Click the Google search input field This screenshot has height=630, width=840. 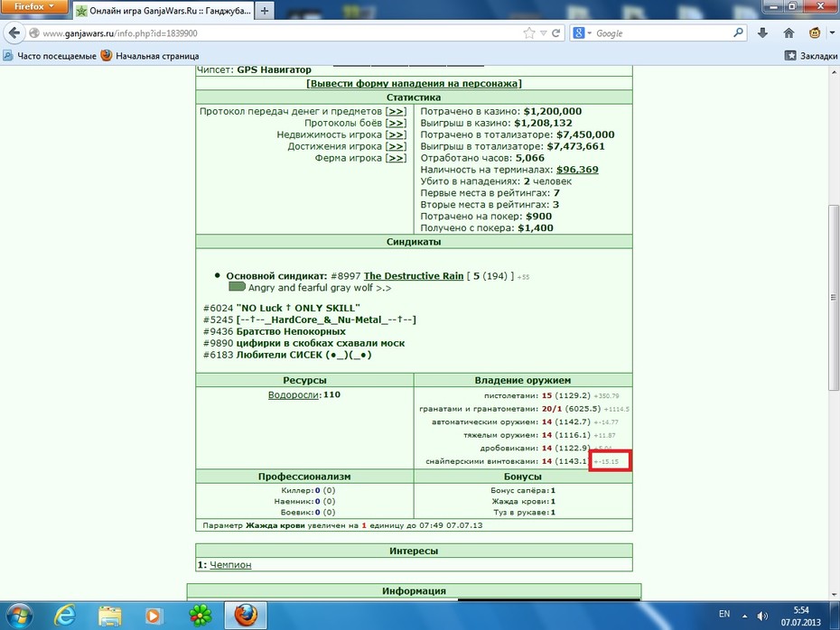click(x=661, y=33)
